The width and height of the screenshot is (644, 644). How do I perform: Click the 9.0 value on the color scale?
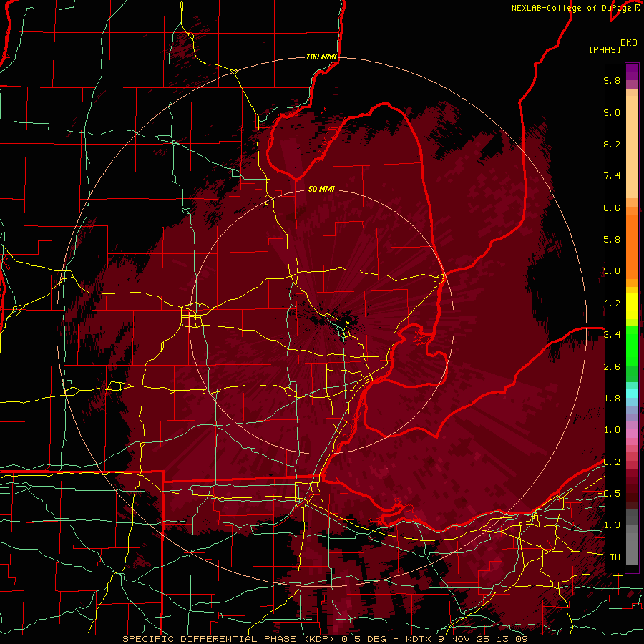coord(612,112)
